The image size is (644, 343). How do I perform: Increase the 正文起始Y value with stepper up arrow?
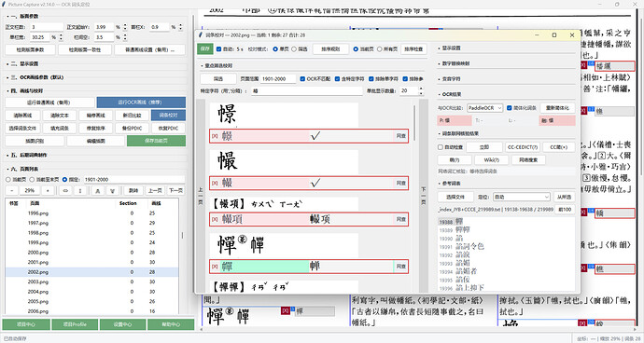(125, 24)
